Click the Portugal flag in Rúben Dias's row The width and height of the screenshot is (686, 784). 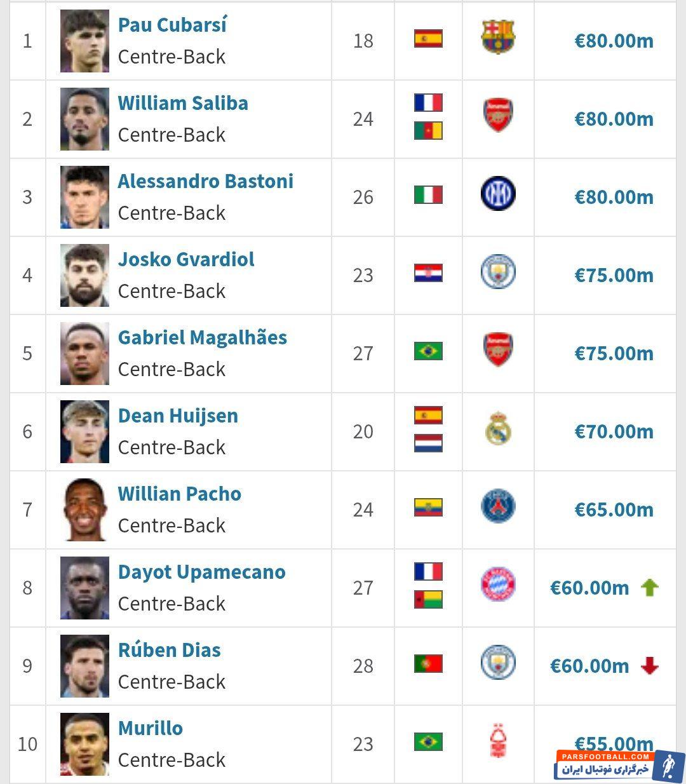pos(428,664)
